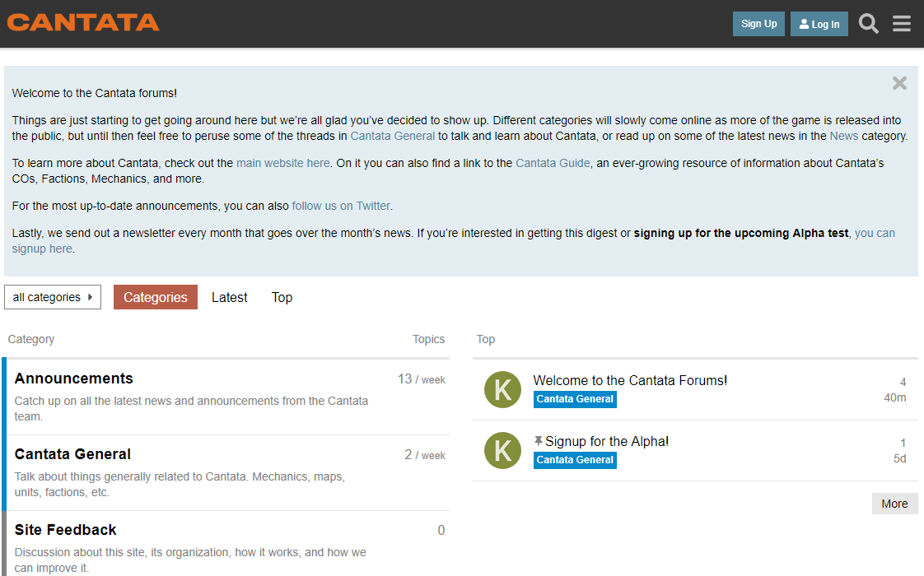
Task: Expand the all categories dropdown
Action: [53, 297]
